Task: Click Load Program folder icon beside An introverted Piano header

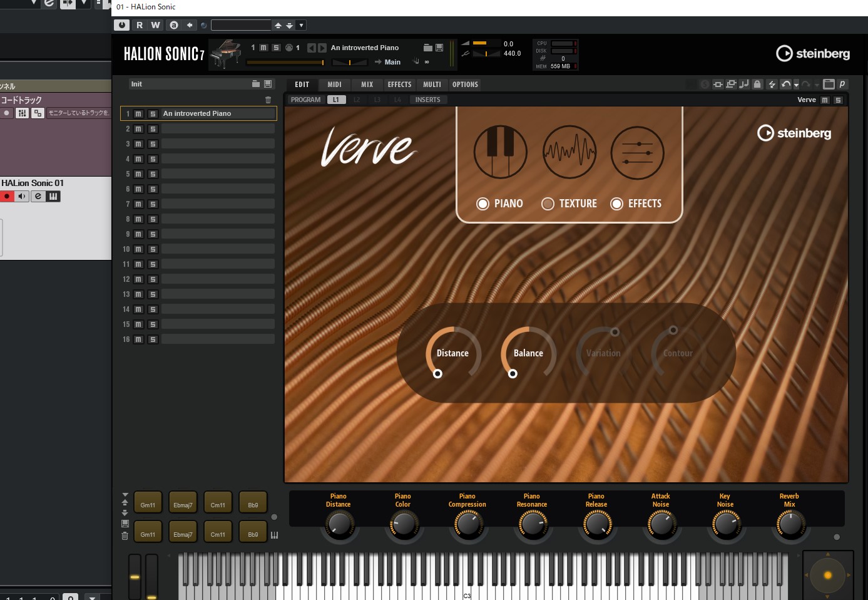Action: 428,48
